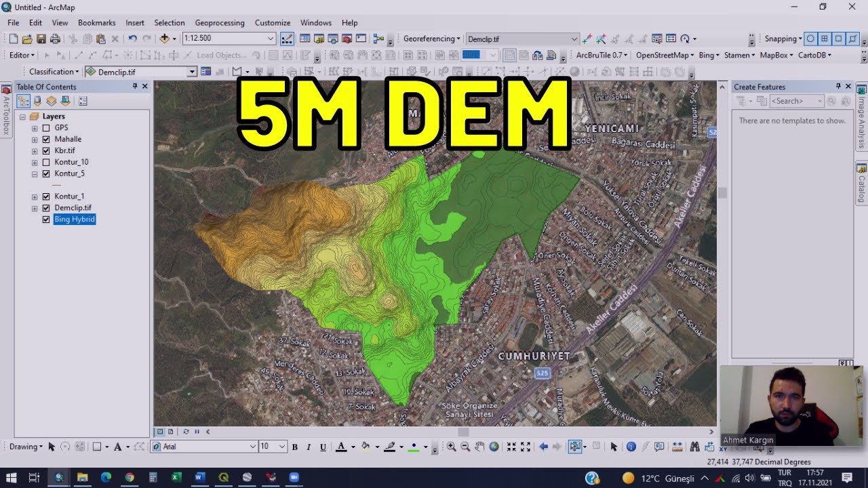The width and height of the screenshot is (868, 488).
Task: Open the OpenStreetMap basemap dropdown
Action: (665, 55)
